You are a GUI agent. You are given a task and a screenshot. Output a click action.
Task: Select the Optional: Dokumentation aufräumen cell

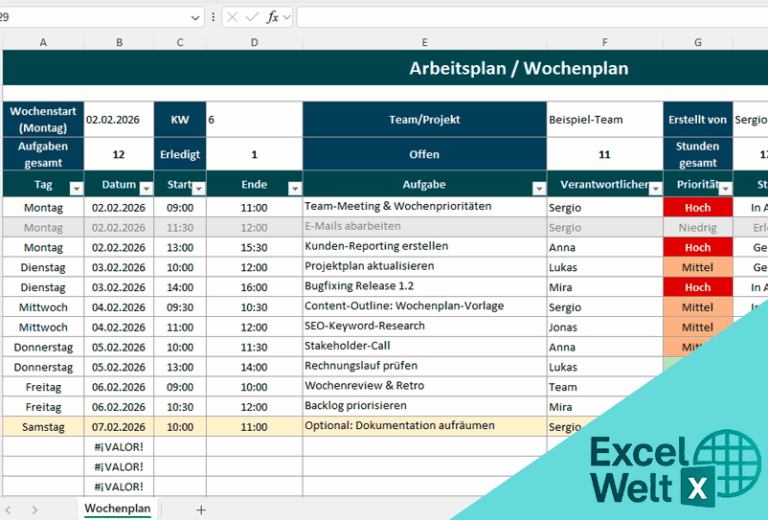(425, 426)
